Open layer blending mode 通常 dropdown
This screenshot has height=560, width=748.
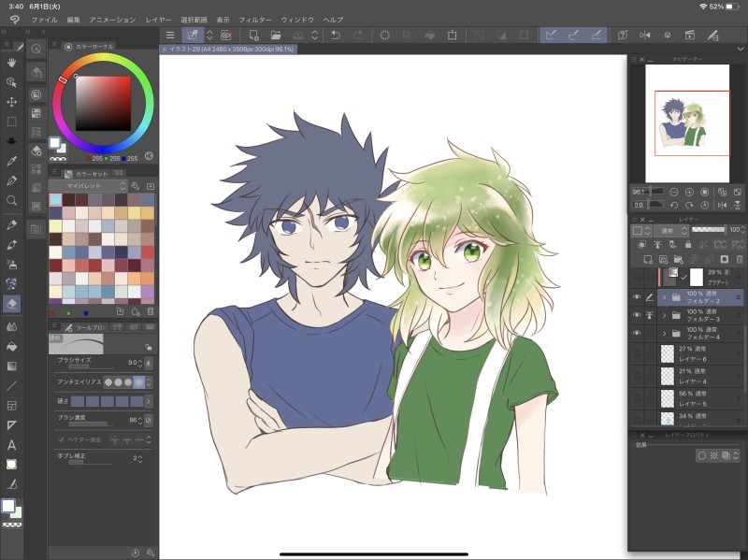click(670, 231)
